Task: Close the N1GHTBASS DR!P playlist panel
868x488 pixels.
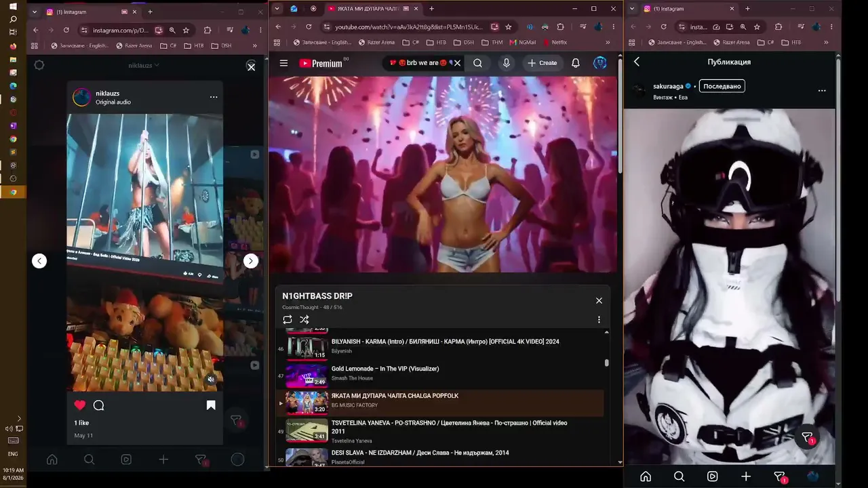Action: (x=599, y=300)
